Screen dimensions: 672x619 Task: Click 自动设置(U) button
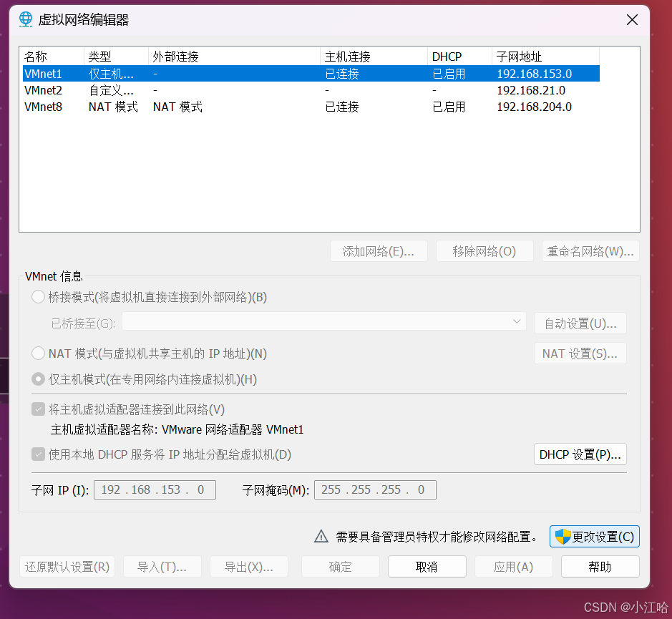[580, 323]
